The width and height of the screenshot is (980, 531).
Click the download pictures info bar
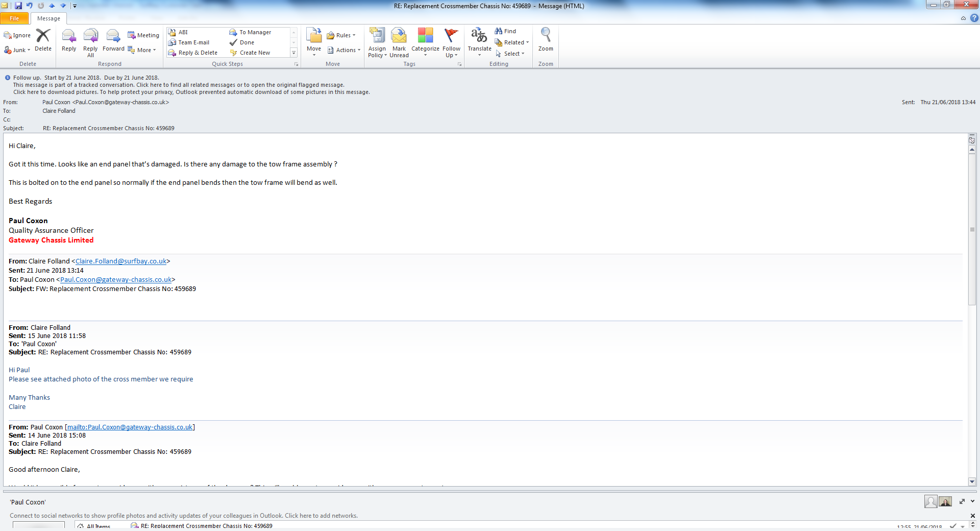(x=191, y=92)
